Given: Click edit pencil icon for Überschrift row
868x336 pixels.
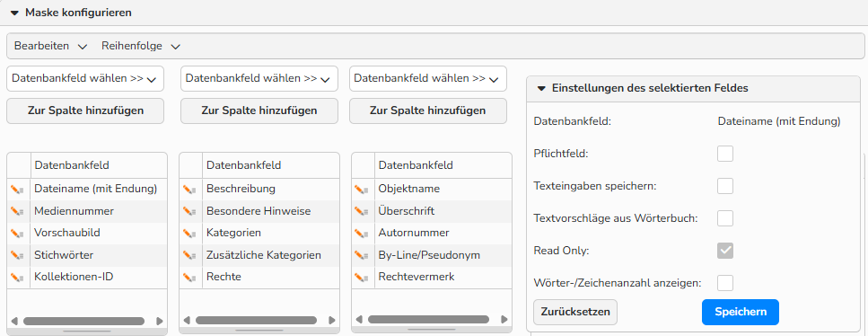Looking at the screenshot, I should (x=361, y=212).
